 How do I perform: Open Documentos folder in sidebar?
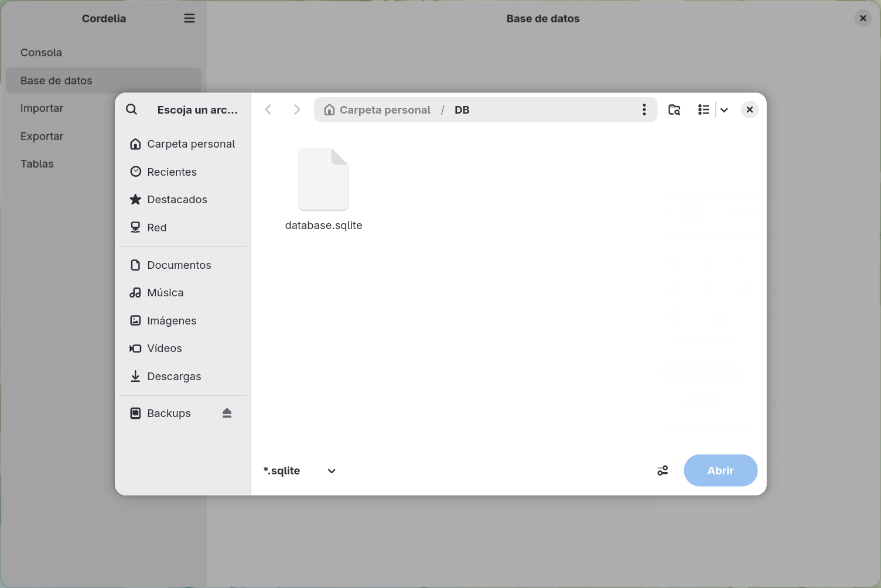point(183,265)
